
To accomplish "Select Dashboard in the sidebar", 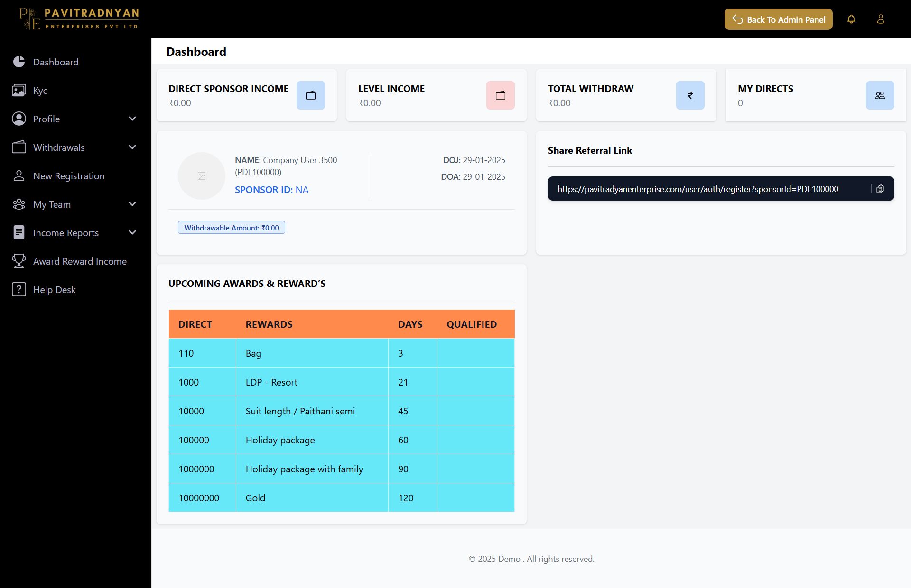I will tap(56, 62).
